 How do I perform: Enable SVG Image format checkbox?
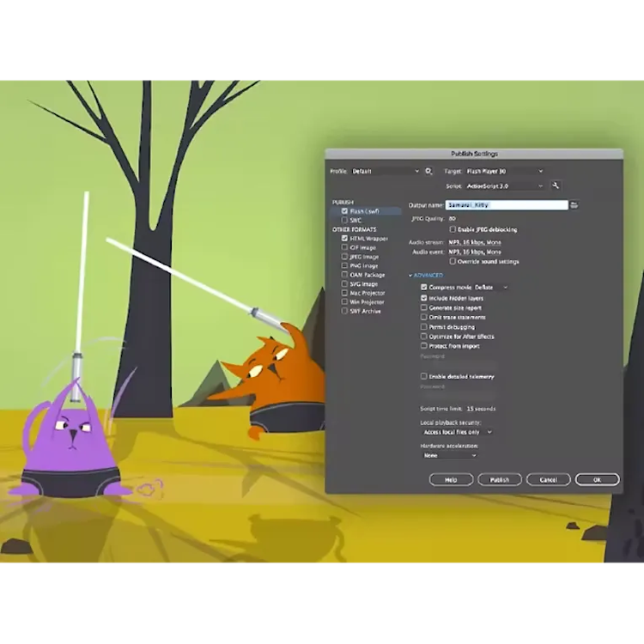point(344,283)
